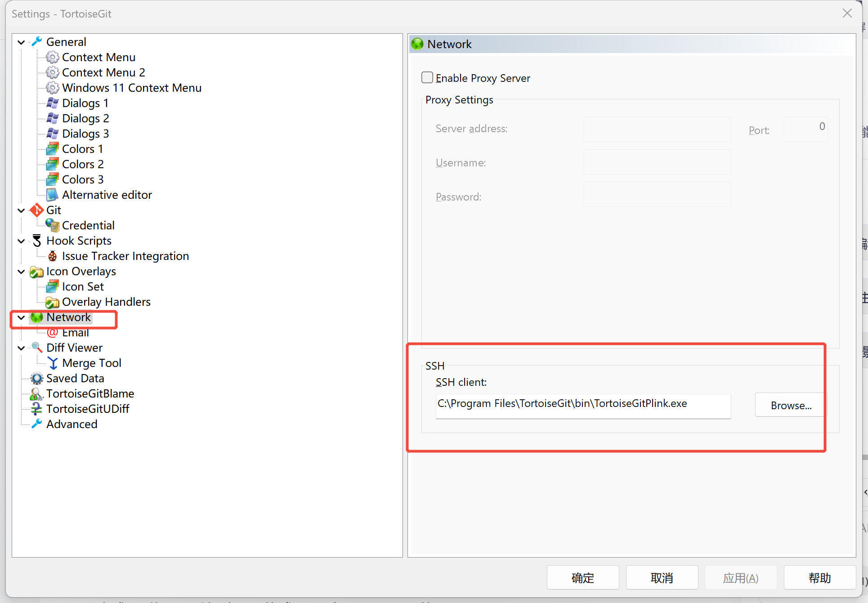The image size is (868, 603).
Task: Select the Merge Tool label
Action: 92,363
